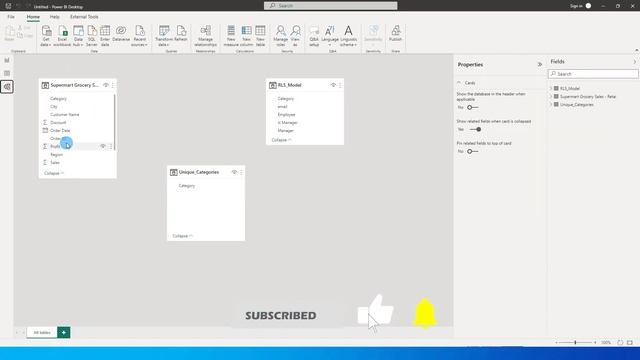Create a New measure

[x=231, y=36]
